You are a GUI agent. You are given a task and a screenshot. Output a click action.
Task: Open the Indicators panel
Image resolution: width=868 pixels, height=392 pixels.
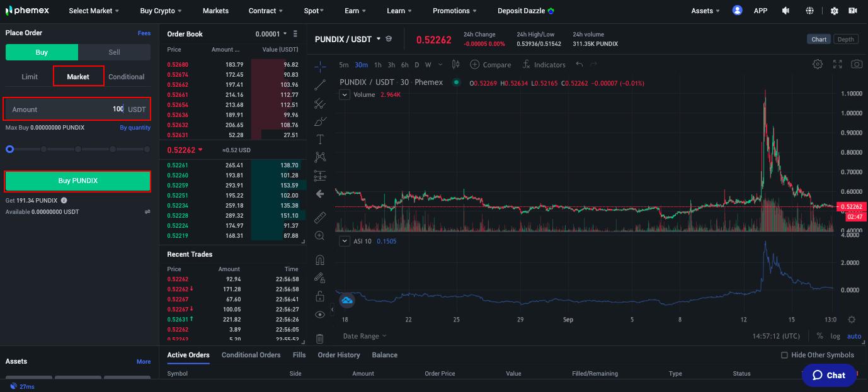[544, 64]
